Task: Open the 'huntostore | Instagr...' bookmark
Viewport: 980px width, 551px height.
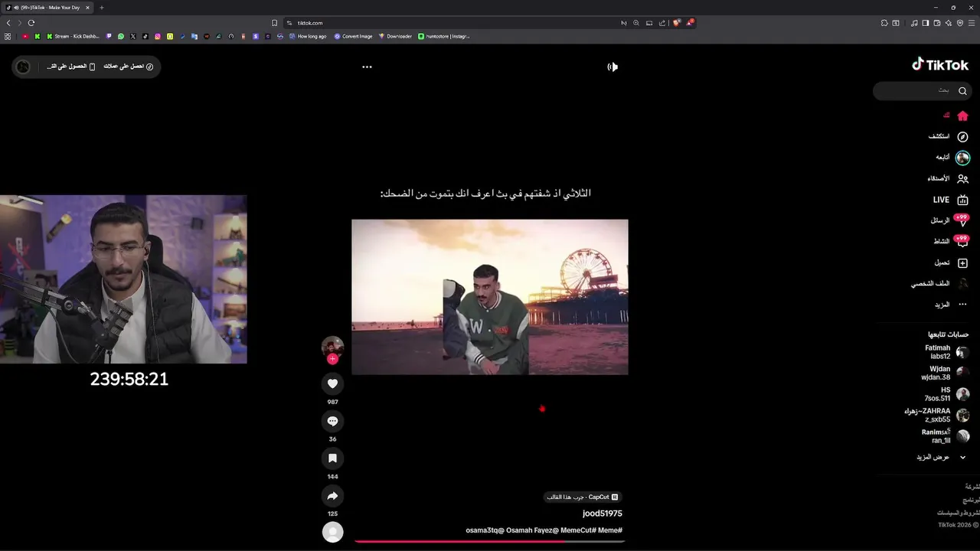Action: pos(444,36)
